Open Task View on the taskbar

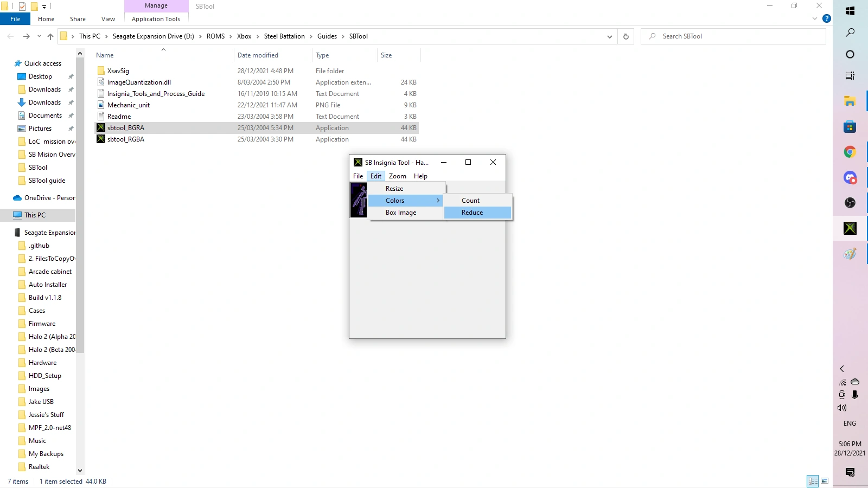point(850,75)
